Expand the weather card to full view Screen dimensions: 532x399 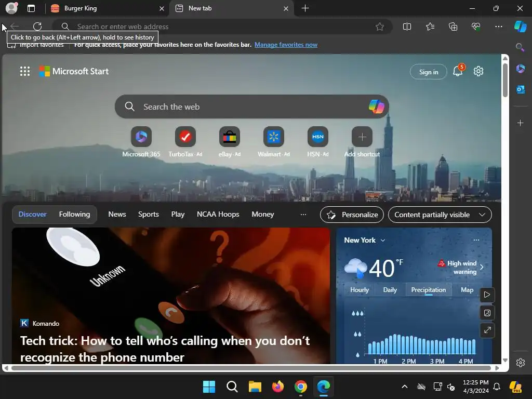[487, 330]
